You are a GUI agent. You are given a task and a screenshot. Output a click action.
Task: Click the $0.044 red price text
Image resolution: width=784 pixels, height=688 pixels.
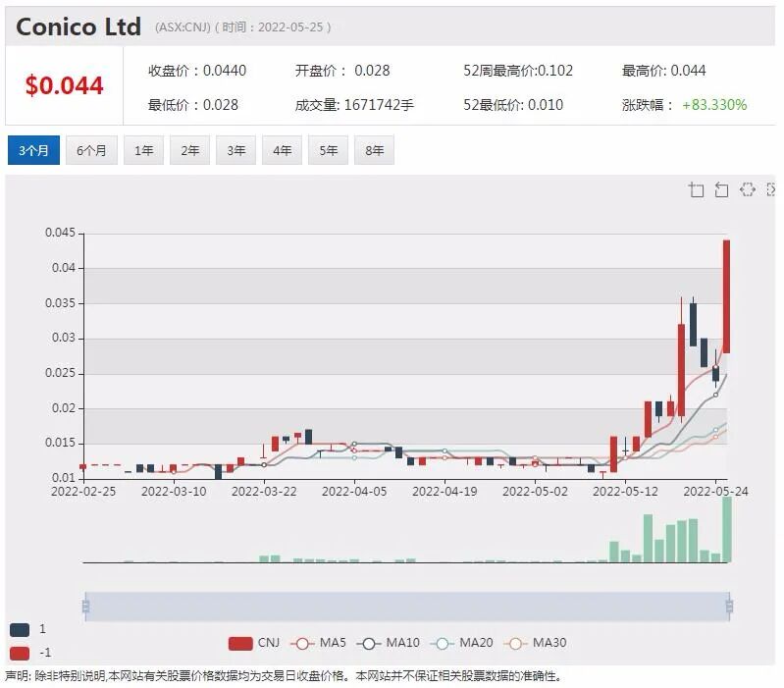64,85
